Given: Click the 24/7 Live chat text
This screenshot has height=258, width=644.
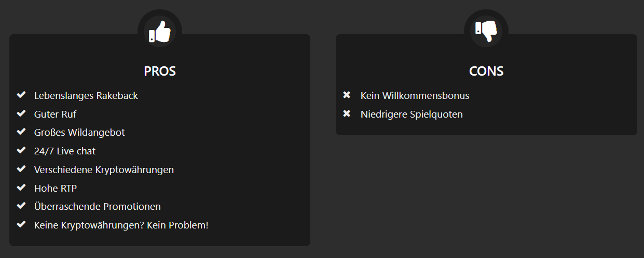Looking at the screenshot, I should point(65,151).
